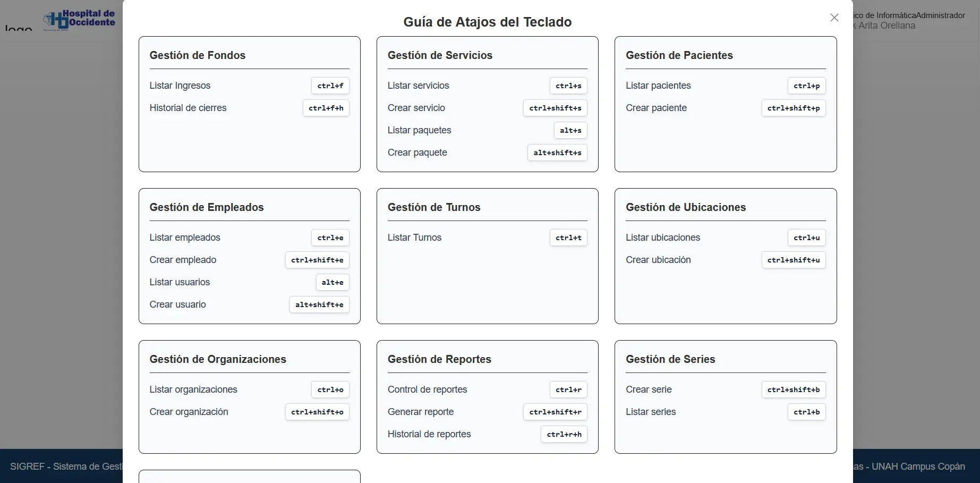The image size is (980, 483).
Task: Click the ctrl+t Listar Turnos badge
Action: coord(568,238)
